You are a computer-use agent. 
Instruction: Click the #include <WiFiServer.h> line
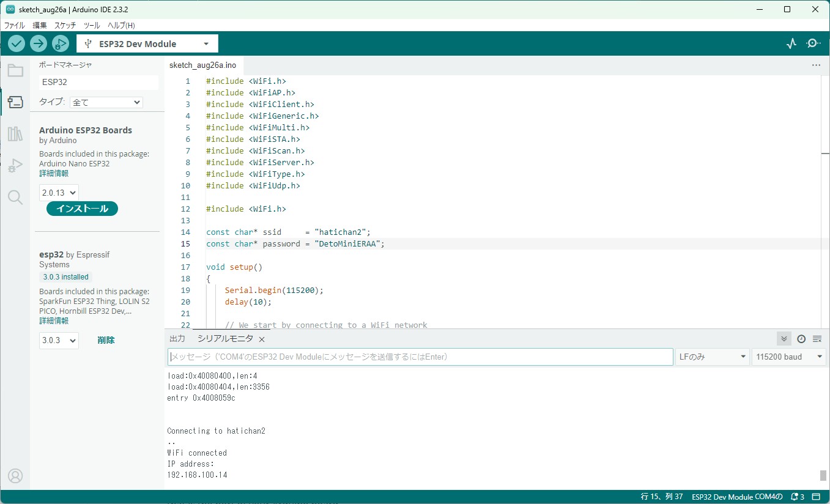click(260, 162)
